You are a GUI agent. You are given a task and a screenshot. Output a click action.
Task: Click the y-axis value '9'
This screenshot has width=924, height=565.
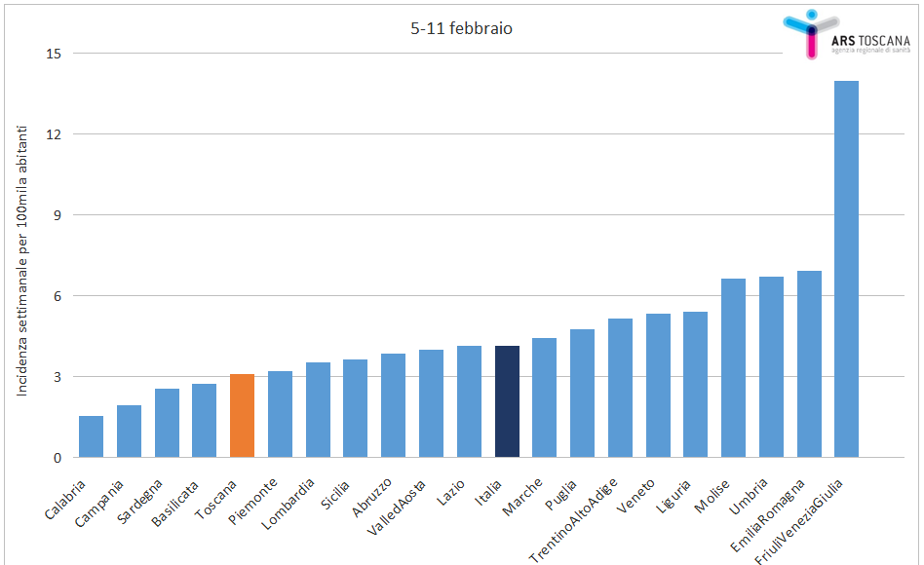click(58, 215)
